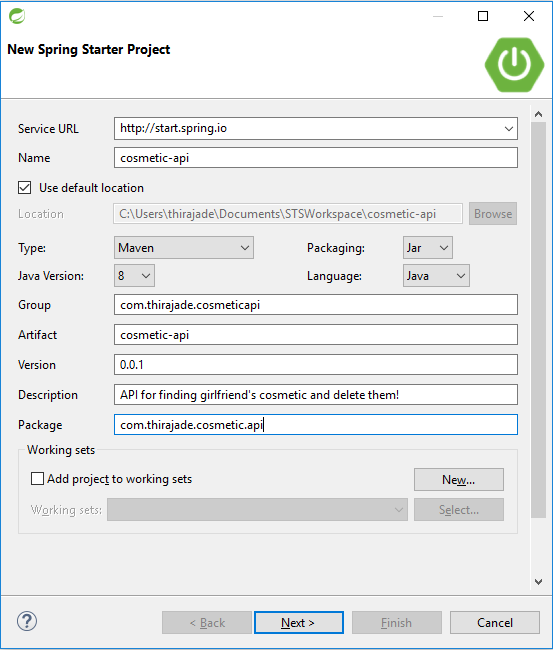Click the 'Description' field label

tap(48, 395)
